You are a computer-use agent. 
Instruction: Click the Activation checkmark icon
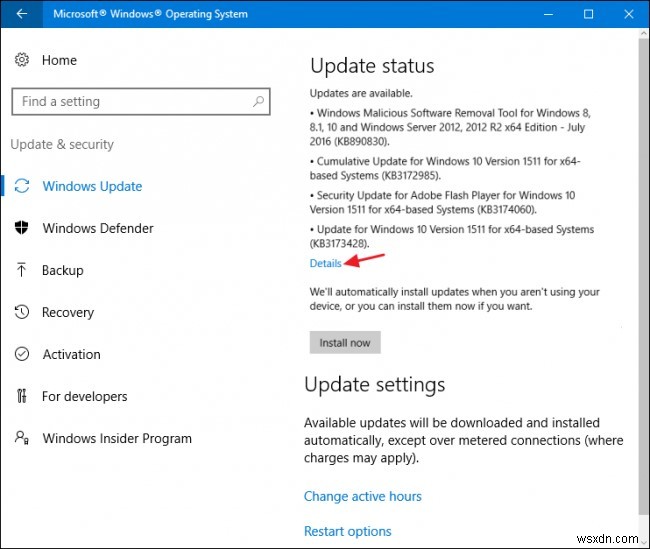pyautogui.click(x=22, y=354)
